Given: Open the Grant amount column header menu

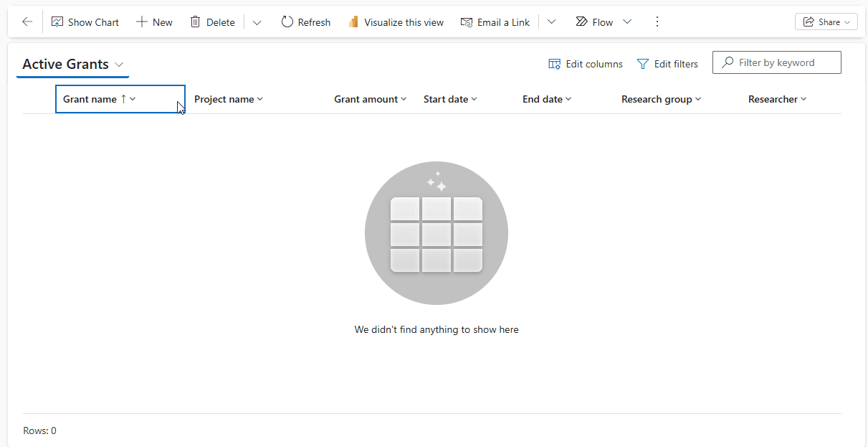Looking at the screenshot, I should 370,99.
